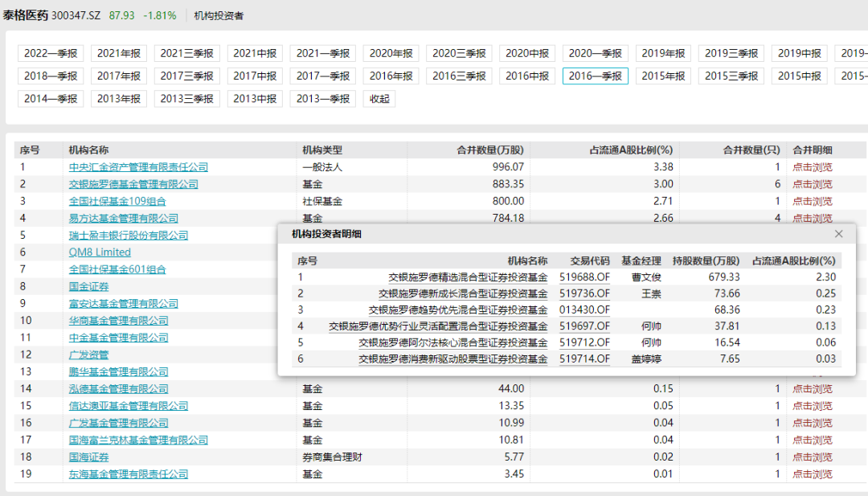Open 全国社保基金109组合 link

117,201
